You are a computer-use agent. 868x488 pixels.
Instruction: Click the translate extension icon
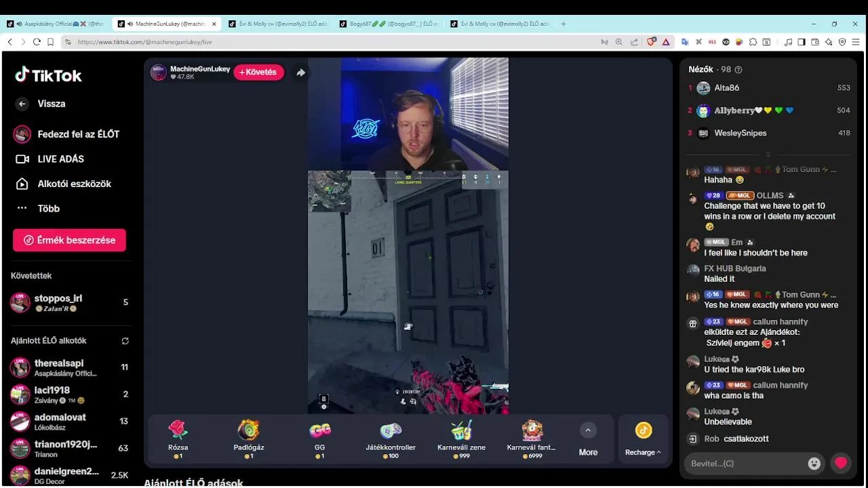click(x=685, y=42)
